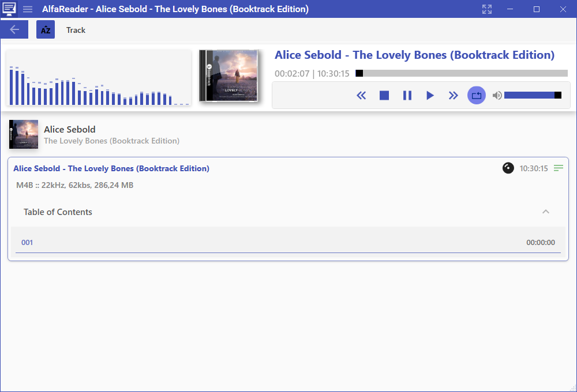Toggle fullscreen using the title bar icon
This screenshot has height=392, width=577.
pyautogui.click(x=486, y=9)
